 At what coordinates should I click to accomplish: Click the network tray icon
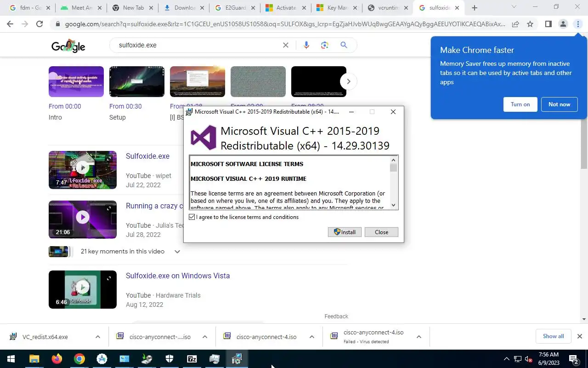coord(518,359)
